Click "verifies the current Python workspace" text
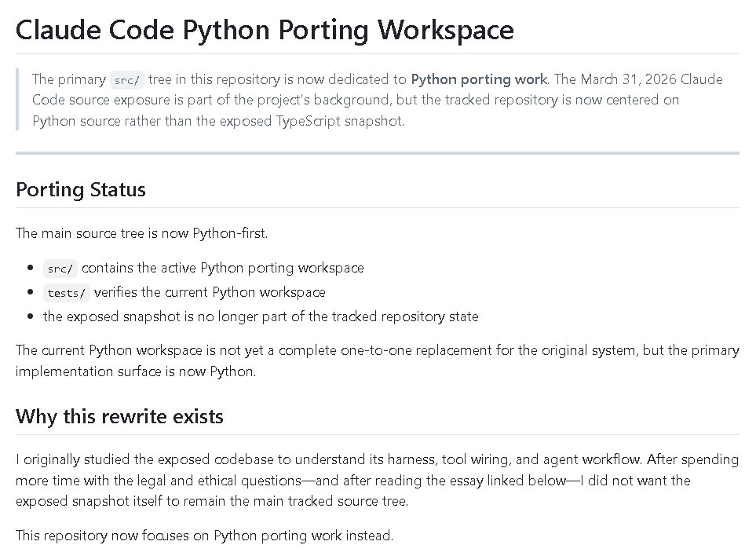Image resolution: width=756 pixels, height=556 pixels. tap(209, 292)
